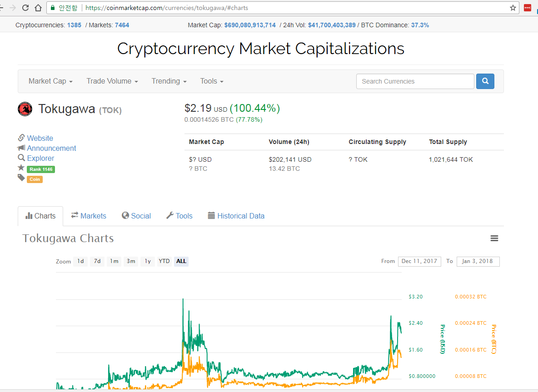Click the Tokugawa coin logo
The height and width of the screenshot is (392, 538).
[25, 109]
